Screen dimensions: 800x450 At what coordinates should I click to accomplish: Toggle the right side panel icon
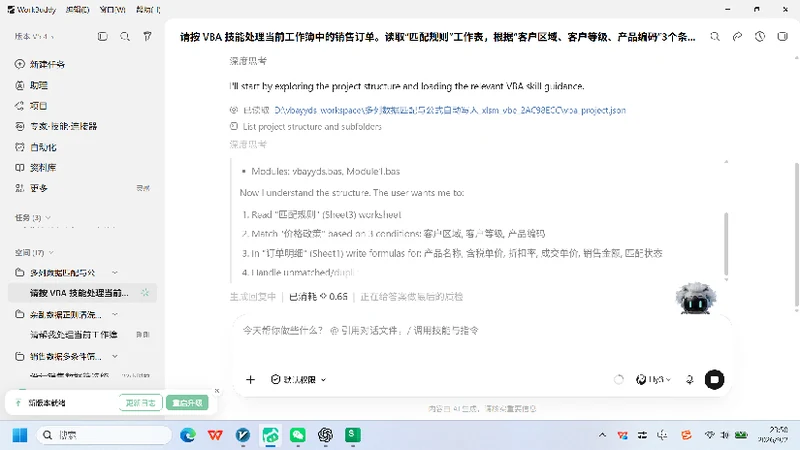(x=782, y=36)
